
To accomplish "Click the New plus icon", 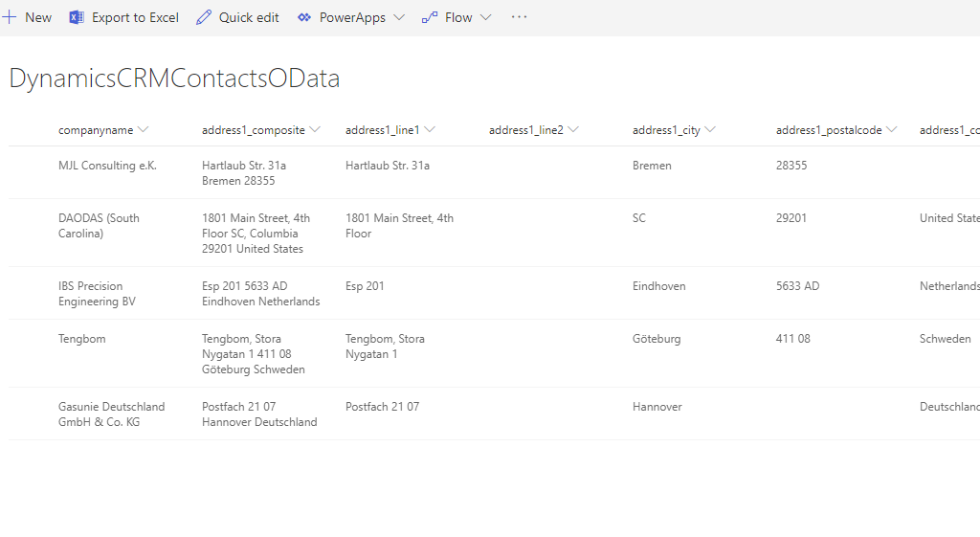I will (x=10, y=17).
